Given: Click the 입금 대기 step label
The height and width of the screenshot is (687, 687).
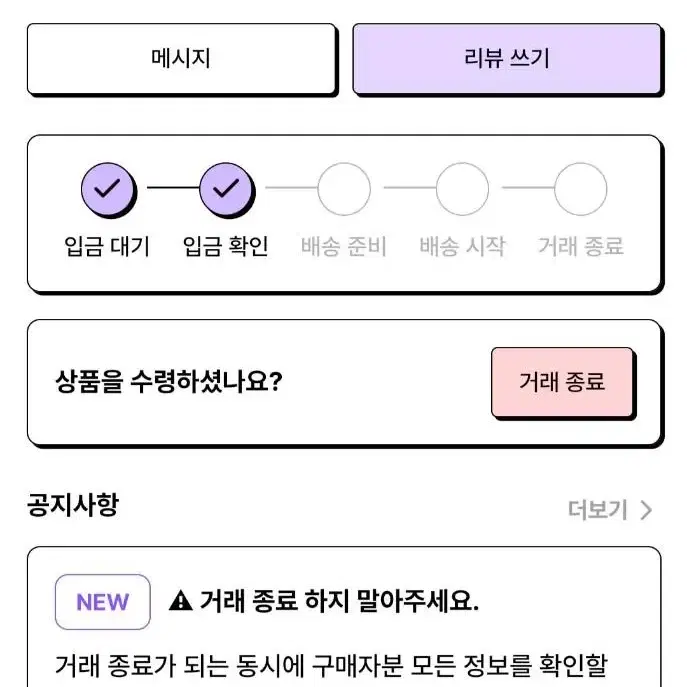Looking at the screenshot, I should coord(107,246).
